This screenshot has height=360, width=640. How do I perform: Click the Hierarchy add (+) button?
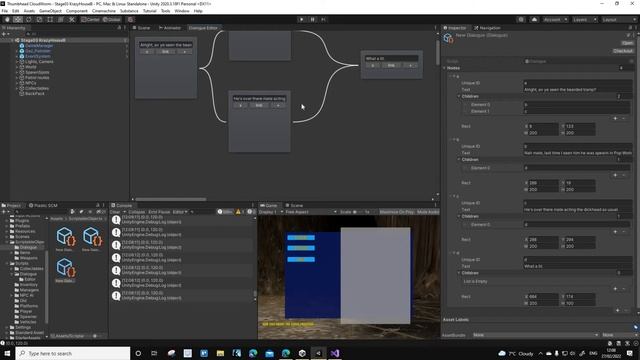pos(4,34)
